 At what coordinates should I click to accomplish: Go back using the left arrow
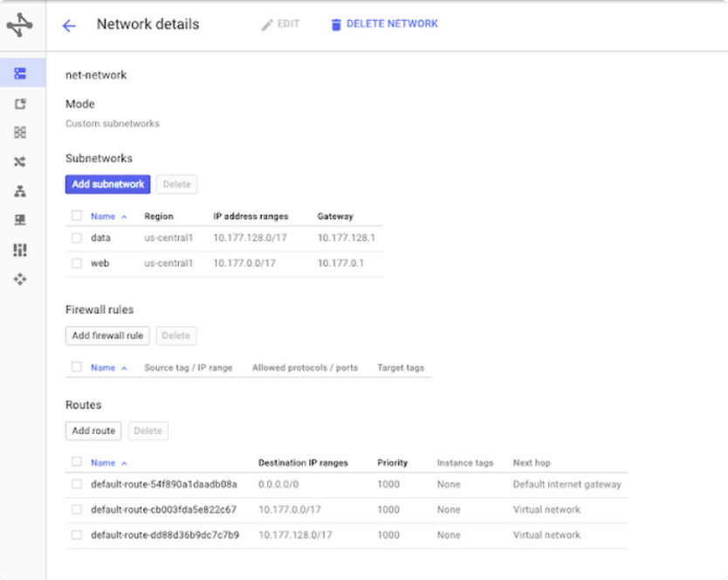point(69,25)
